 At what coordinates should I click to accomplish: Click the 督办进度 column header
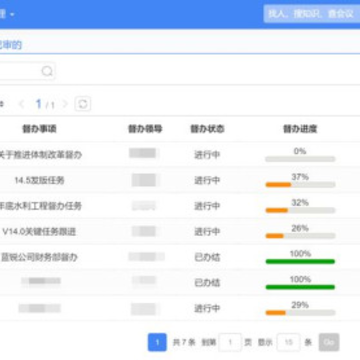pos(300,129)
